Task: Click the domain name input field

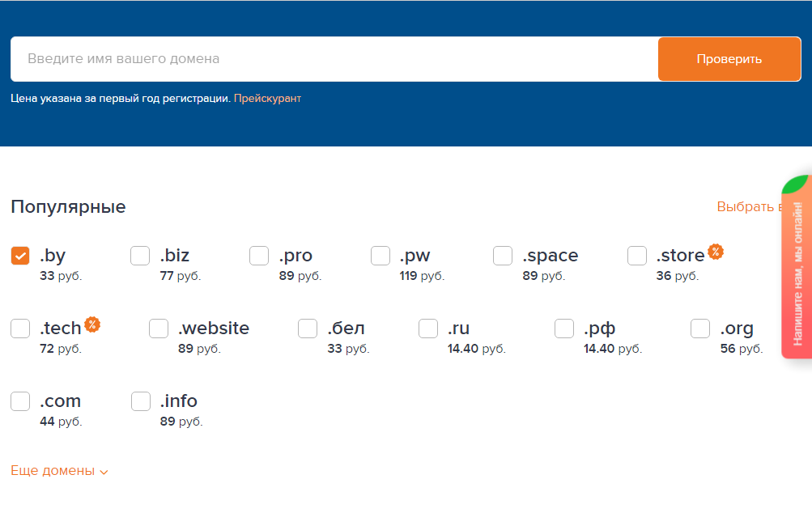Action: [x=334, y=59]
